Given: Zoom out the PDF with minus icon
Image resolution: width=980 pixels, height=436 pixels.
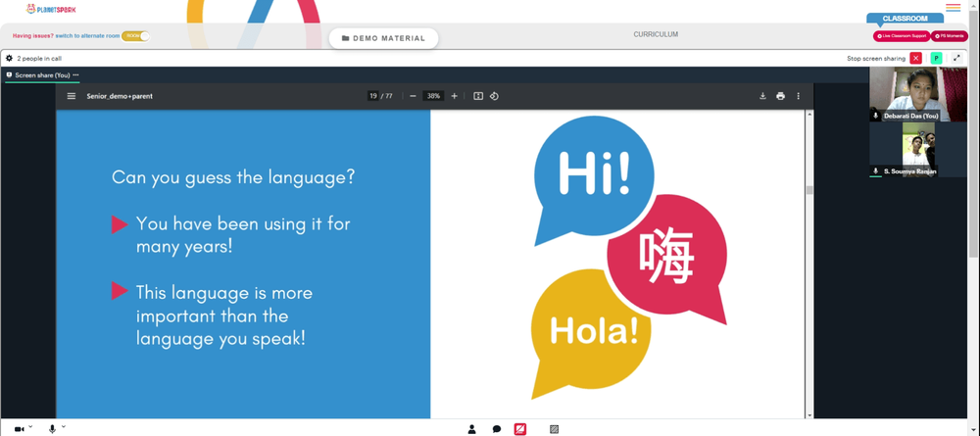Looking at the screenshot, I should click(x=414, y=96).
